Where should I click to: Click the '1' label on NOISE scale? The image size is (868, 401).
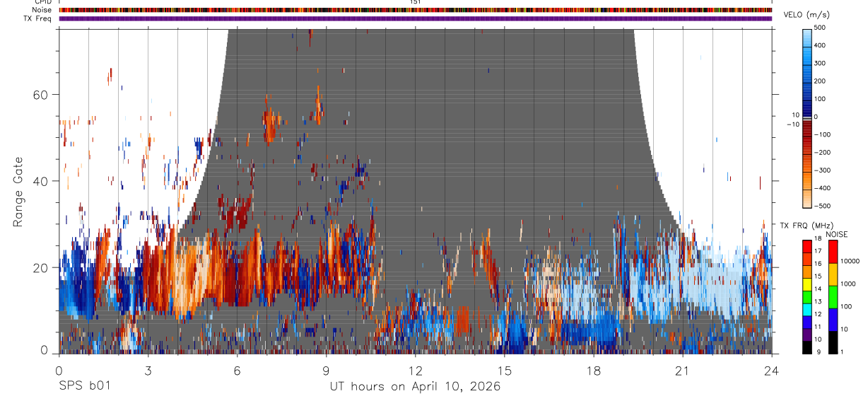pyautogui.click(x=843, y=351)
